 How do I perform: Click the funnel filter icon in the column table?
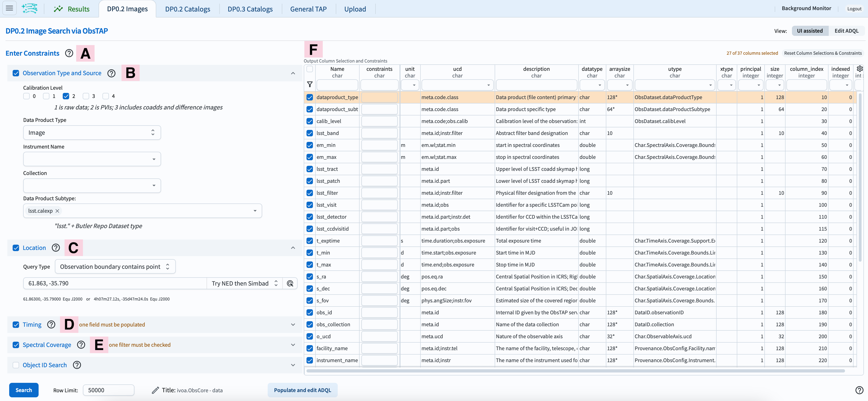click(x=310, y=85)
